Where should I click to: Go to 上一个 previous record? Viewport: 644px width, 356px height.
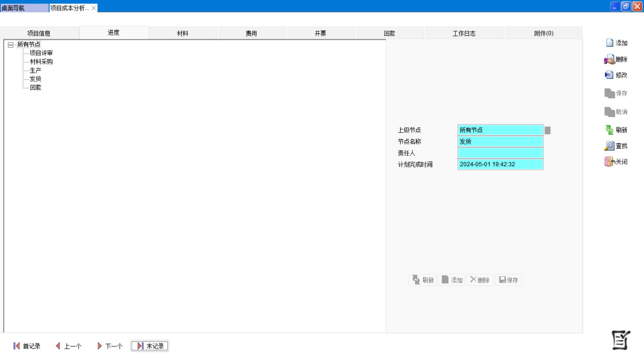[69, 346]
